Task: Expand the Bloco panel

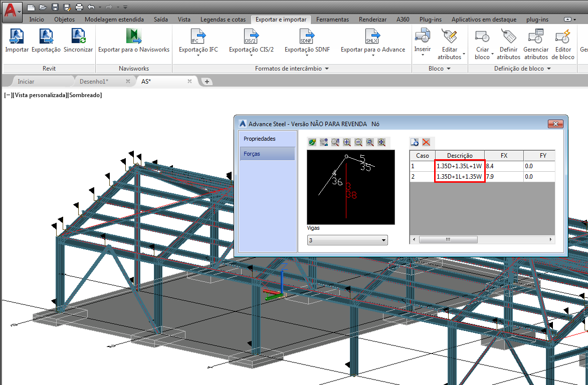Action: tap(449, 69)
